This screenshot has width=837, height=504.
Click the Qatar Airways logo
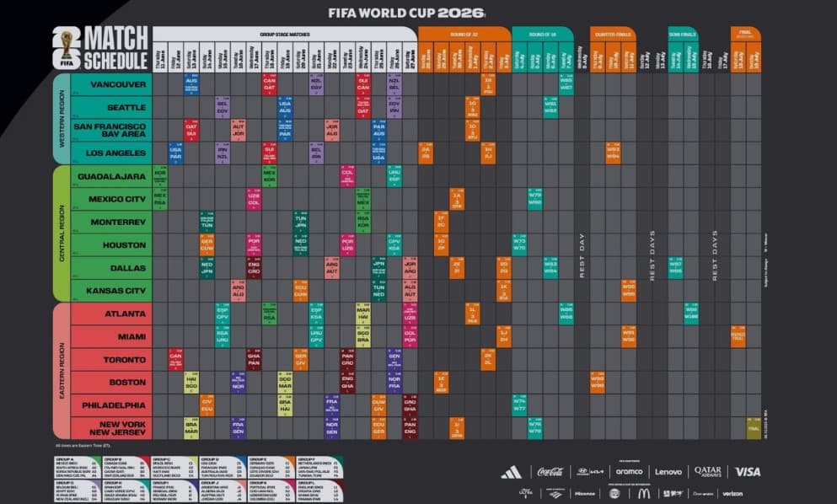[x=707, y=472]
